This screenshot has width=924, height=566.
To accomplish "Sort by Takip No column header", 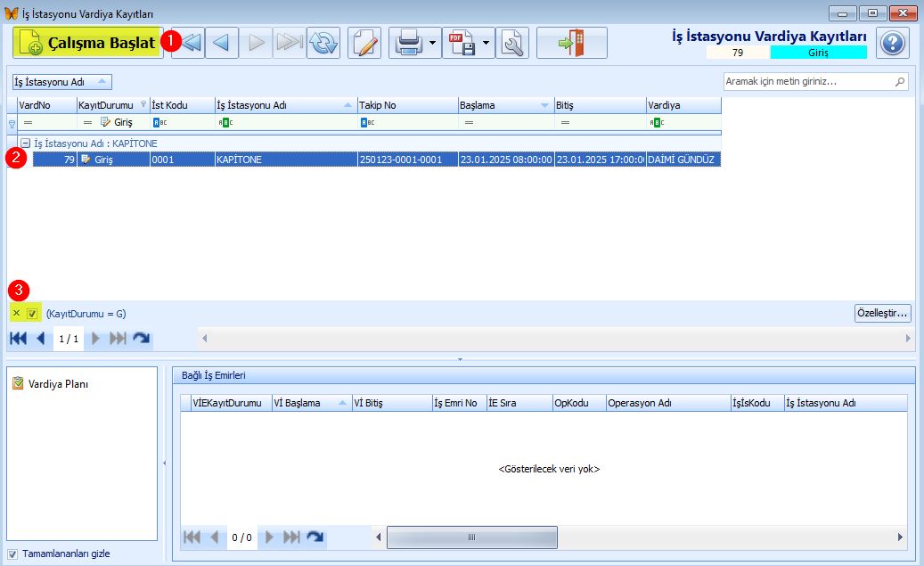I will point(408,105).
